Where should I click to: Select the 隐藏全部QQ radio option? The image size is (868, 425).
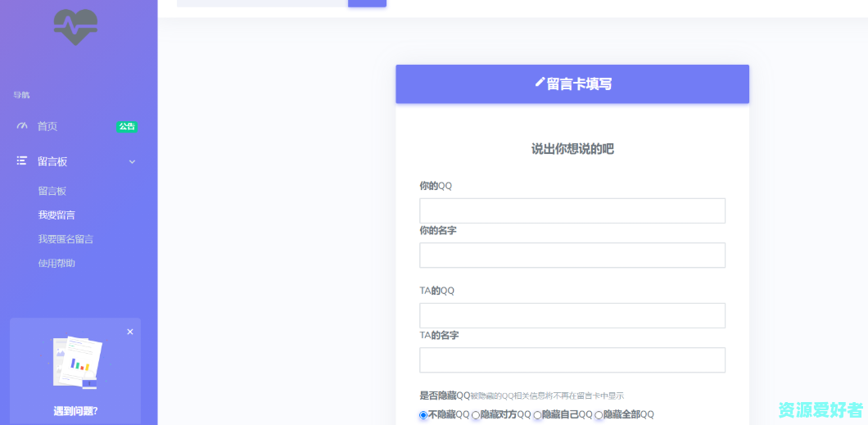[x=599, y=415]
